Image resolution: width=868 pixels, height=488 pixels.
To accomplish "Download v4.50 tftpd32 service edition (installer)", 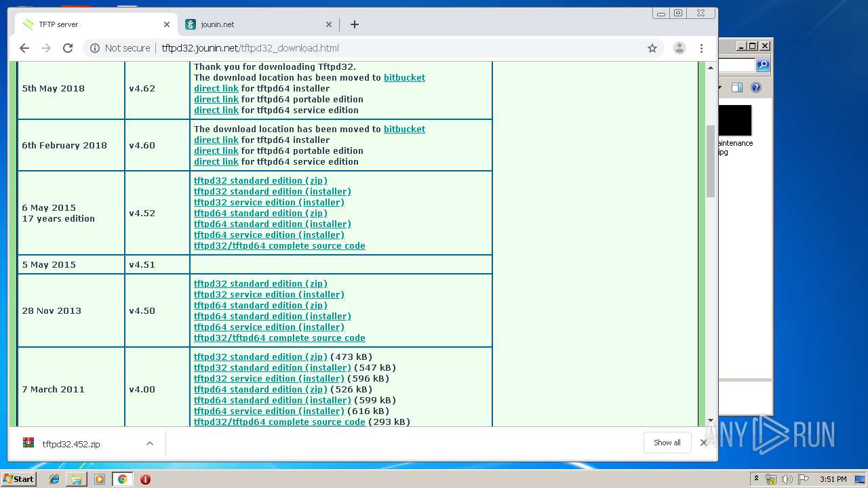I will (269, 294).
